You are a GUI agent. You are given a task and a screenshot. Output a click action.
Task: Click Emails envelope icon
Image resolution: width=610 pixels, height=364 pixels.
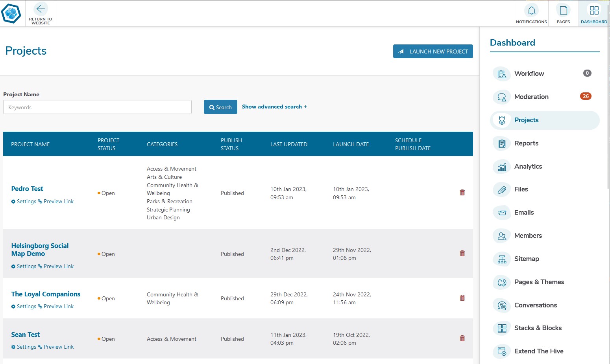click(502, 213)
